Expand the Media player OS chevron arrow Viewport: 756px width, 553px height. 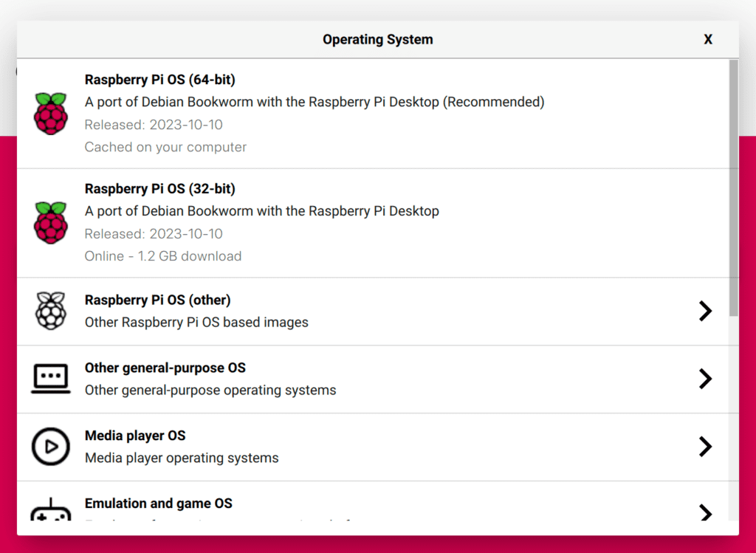(705, 447)
